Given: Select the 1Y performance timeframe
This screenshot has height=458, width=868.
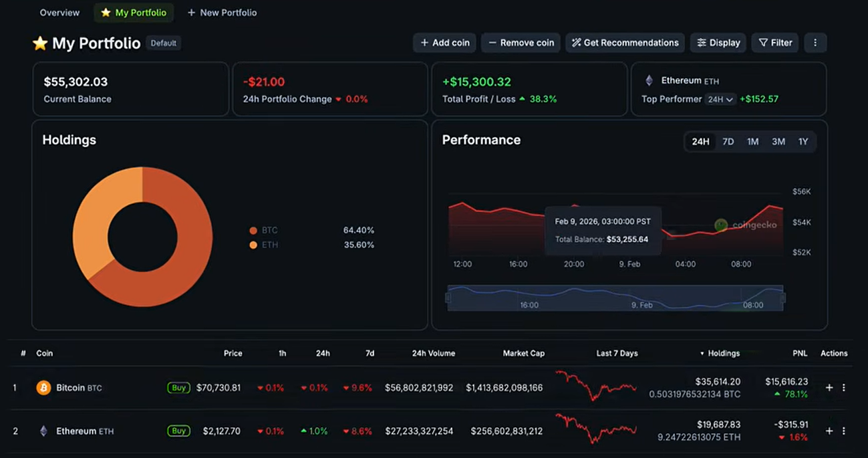Looking at the screenshot, I should [803, 141].
